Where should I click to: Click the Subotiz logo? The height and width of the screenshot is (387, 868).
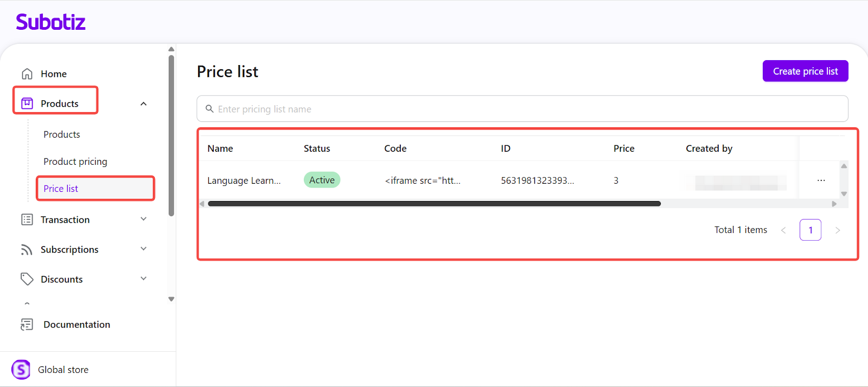tap(50, 22)
